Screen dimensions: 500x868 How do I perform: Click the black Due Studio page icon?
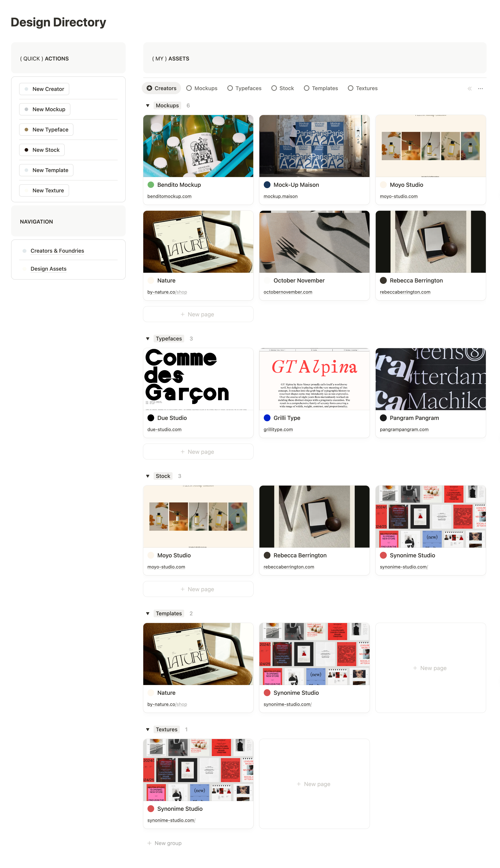(151, 418)
